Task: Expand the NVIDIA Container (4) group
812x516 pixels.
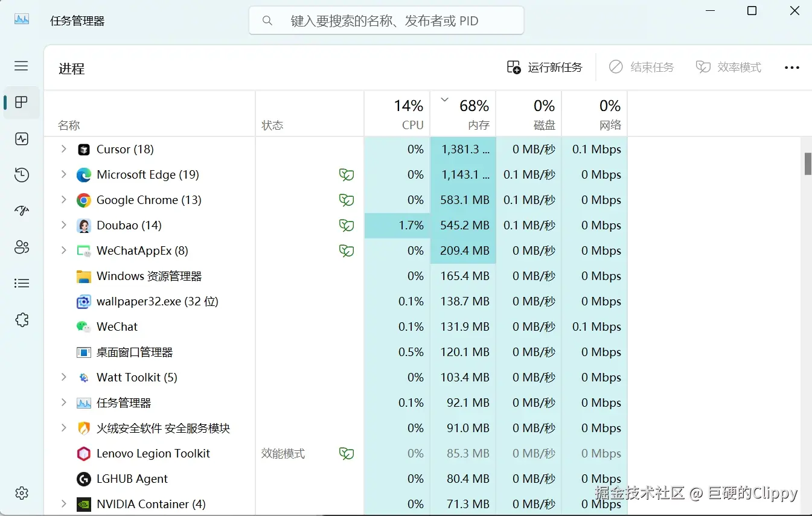Action: [x=64, y=504]
